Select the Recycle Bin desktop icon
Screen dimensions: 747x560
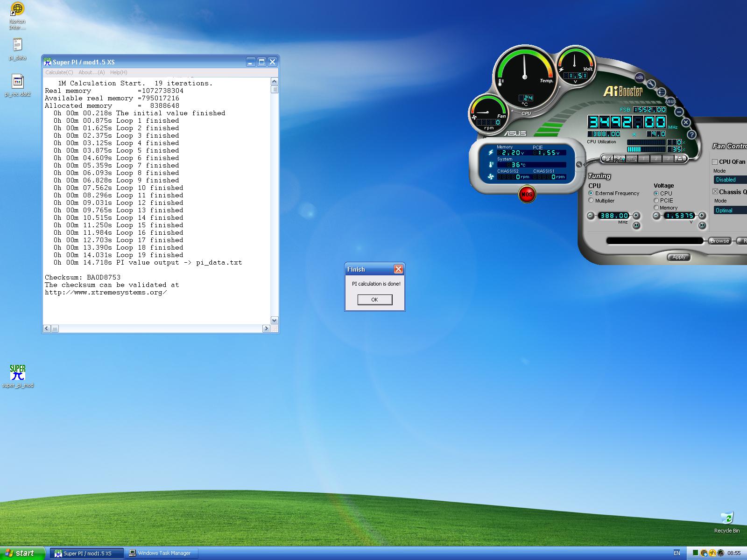(727, 522)
